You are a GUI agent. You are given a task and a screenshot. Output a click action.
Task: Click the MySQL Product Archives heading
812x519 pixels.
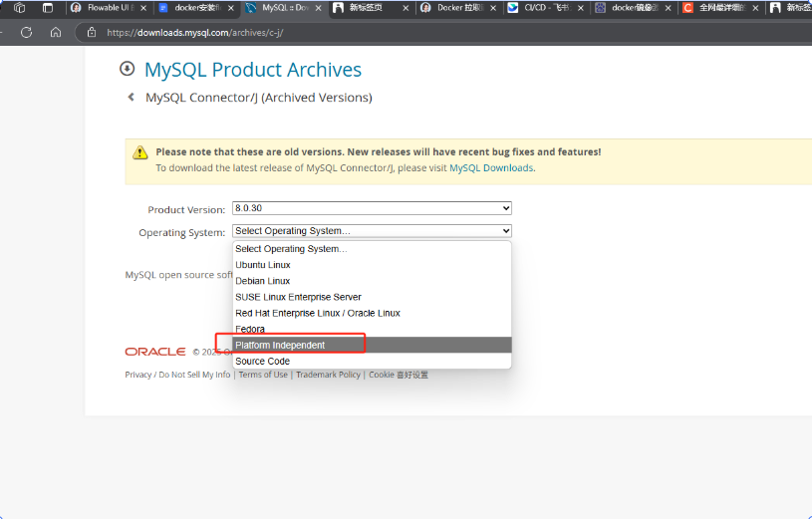click(x=253, y=70)
